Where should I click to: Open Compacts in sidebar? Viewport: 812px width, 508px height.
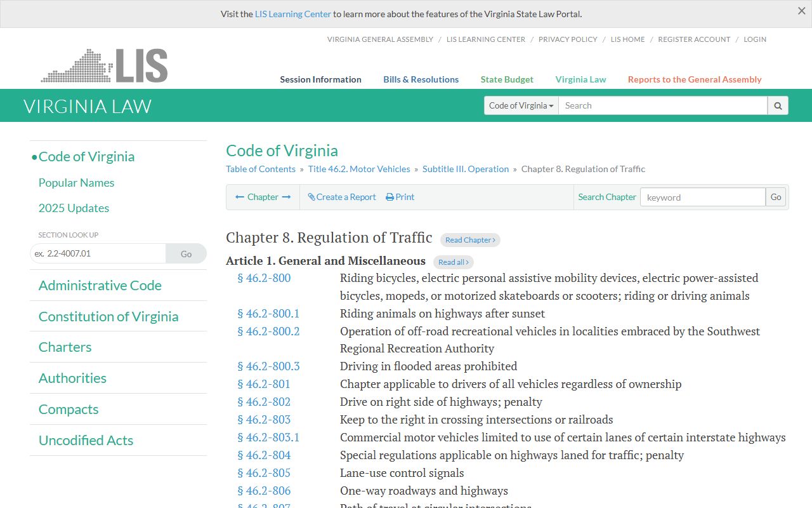[69, 409]
